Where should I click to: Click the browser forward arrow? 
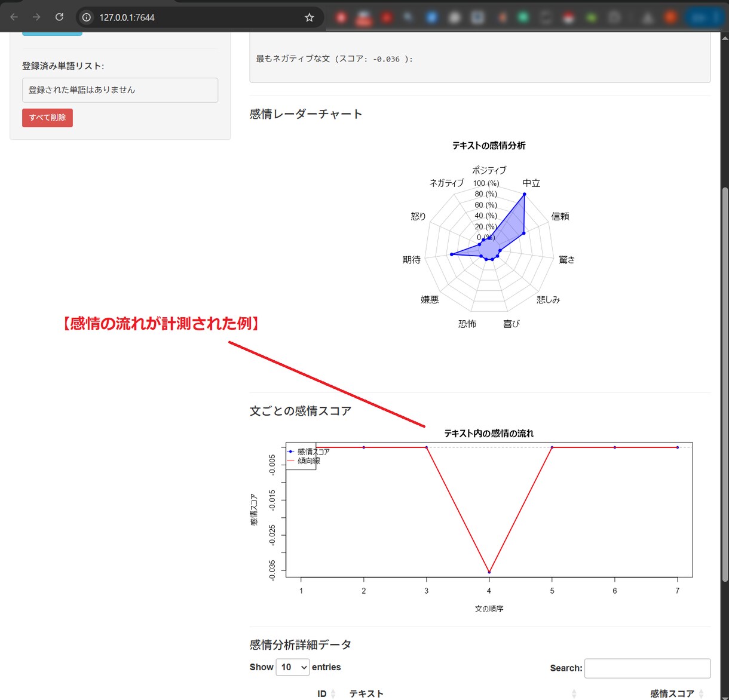pyautogui.click(x=36, y=17)
